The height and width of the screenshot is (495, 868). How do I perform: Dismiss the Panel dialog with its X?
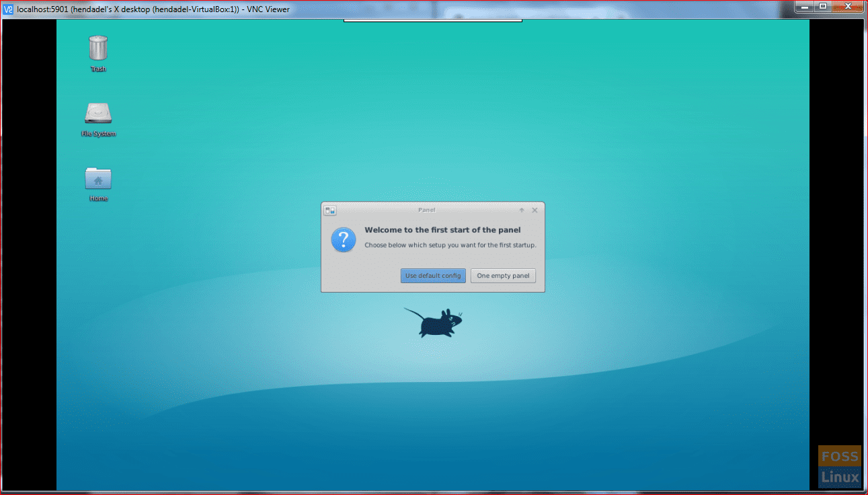point(535,210)
